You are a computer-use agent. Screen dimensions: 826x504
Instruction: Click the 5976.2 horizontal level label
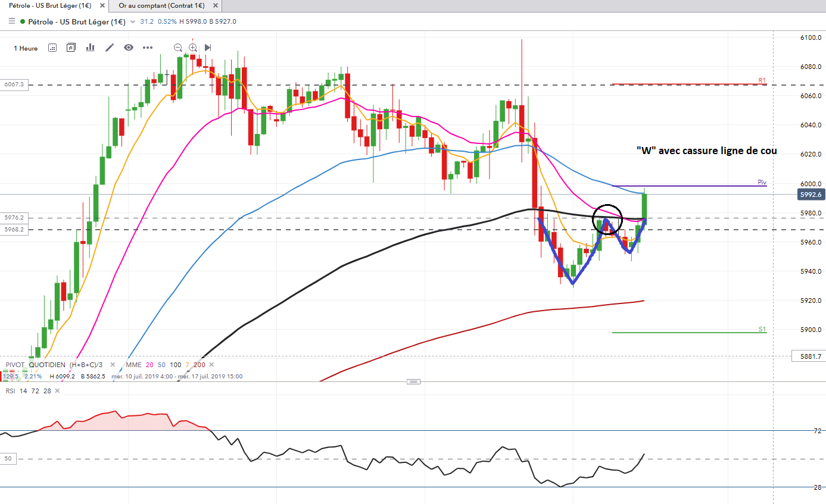(14, 218)
